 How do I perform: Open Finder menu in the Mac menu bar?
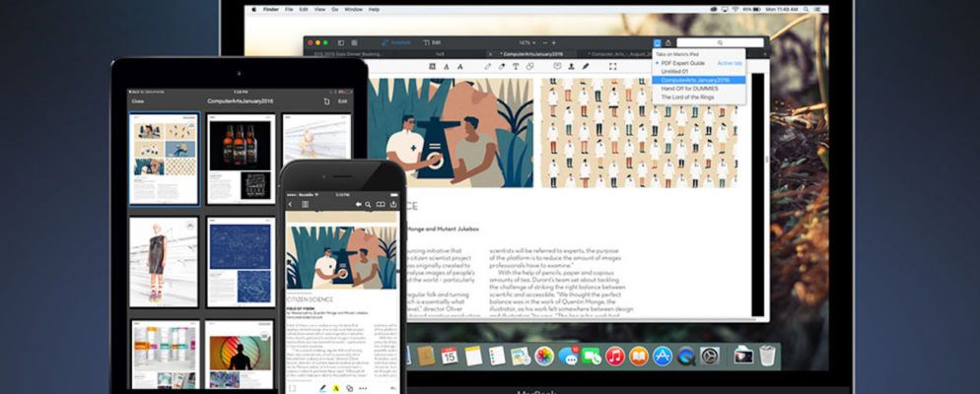coord(270,10)
